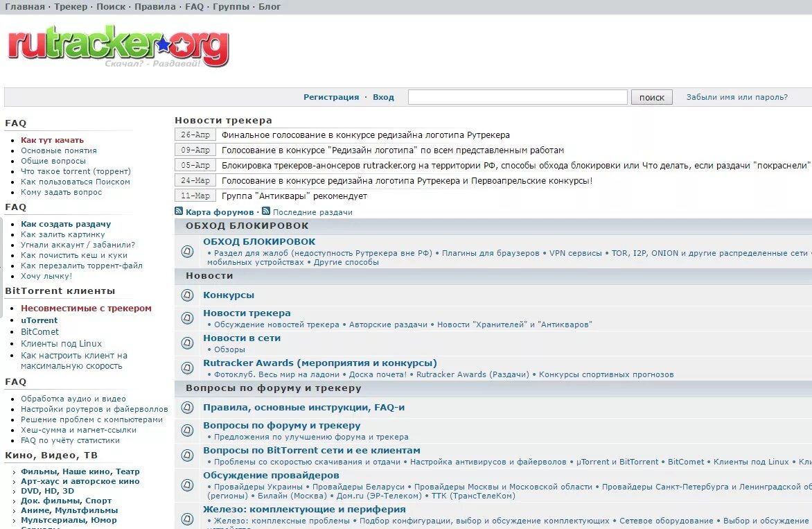Open Группы in top menu

pos(231,7)
